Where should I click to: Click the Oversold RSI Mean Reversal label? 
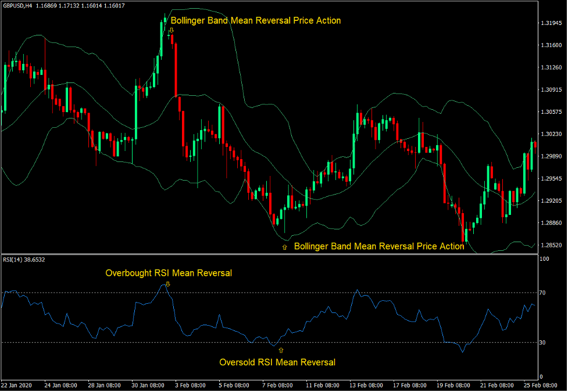(x=277, y=362)
